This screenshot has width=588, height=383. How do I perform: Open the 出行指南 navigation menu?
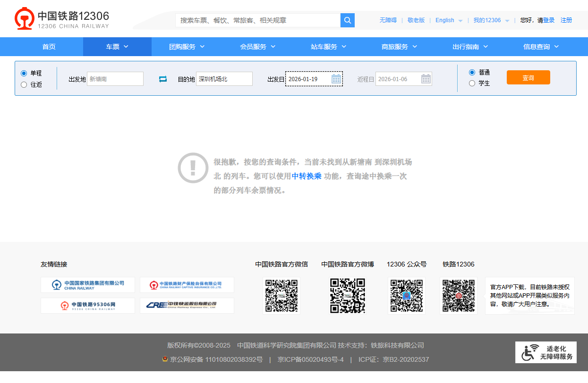tap(471, 47)
